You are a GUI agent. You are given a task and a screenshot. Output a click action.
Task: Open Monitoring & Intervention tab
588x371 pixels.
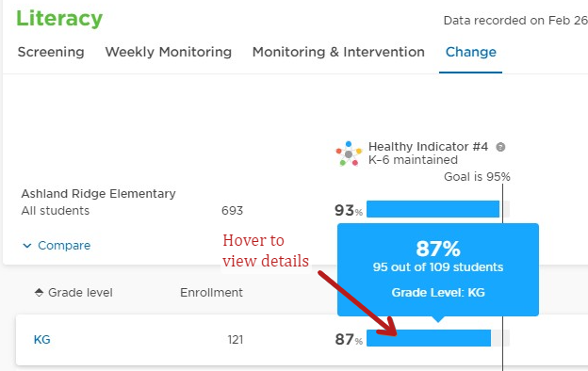click(x=338, y=52)
